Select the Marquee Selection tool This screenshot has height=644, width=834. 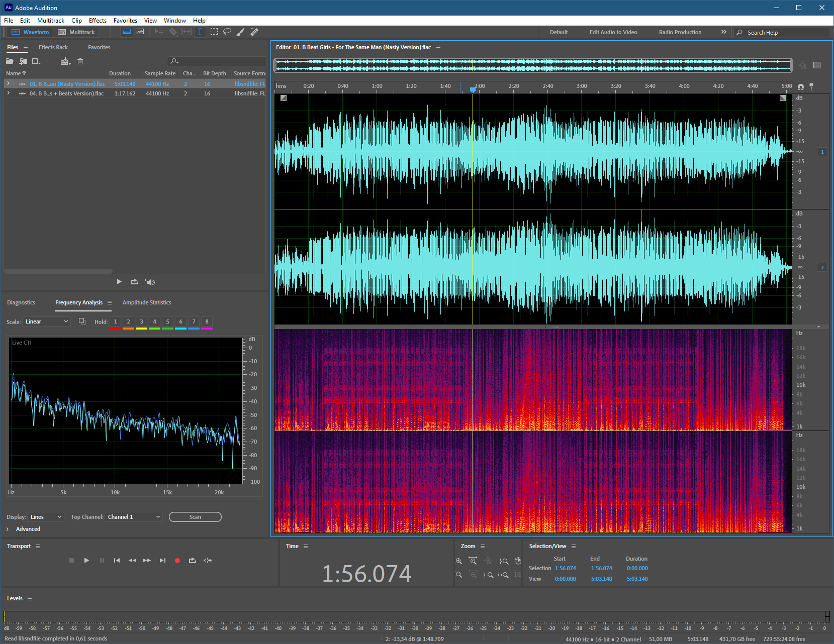(214, 32)
